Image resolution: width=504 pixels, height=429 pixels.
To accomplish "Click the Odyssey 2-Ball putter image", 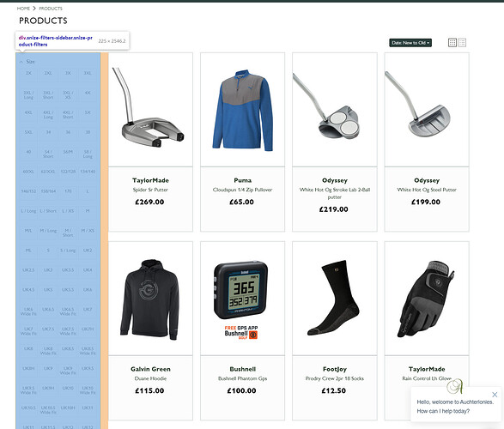I will pyautogui.click(x=335, y=110).
